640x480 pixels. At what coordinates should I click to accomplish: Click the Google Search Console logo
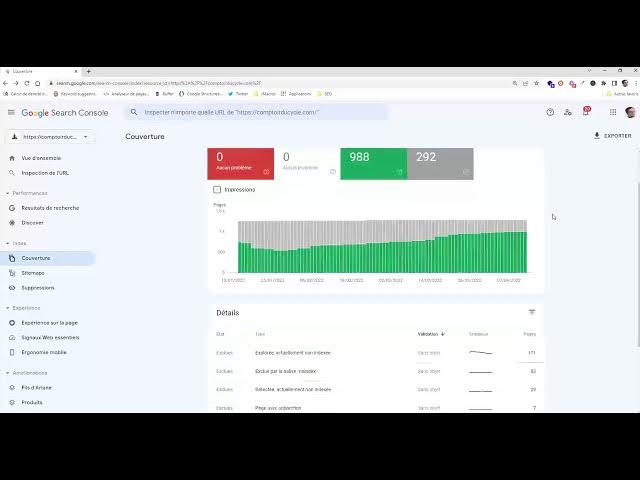coord(64,113)
